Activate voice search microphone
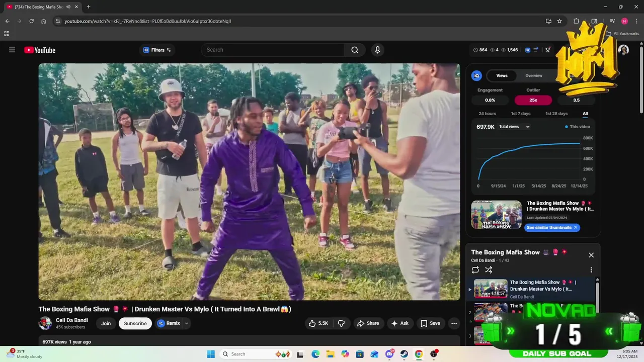Screen dimensions: 644x362 point(377,50)
